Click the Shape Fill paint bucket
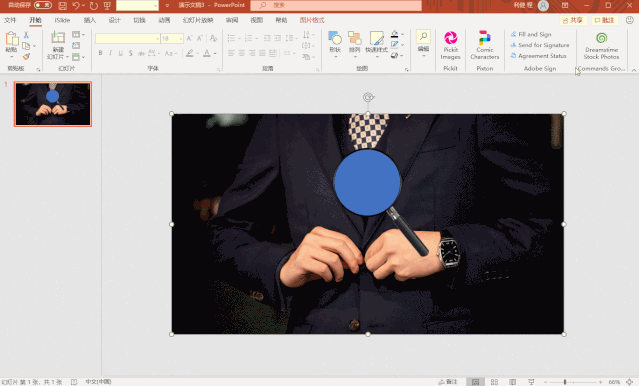 [394, 34]
